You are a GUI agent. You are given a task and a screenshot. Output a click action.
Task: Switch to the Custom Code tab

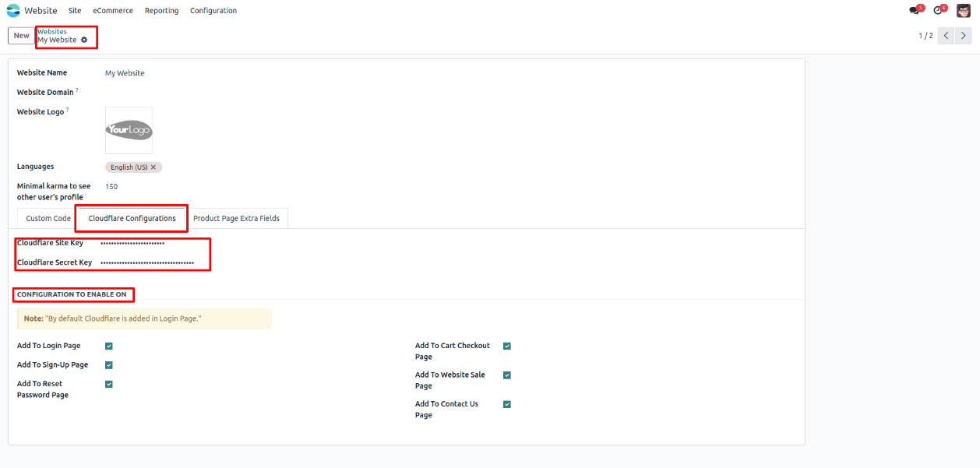48,219
